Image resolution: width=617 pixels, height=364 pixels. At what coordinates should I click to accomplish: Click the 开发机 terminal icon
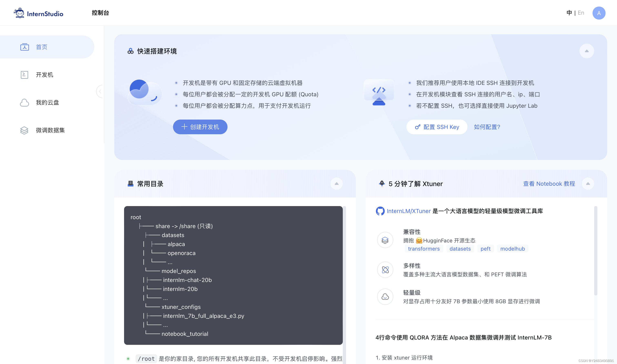24,74
